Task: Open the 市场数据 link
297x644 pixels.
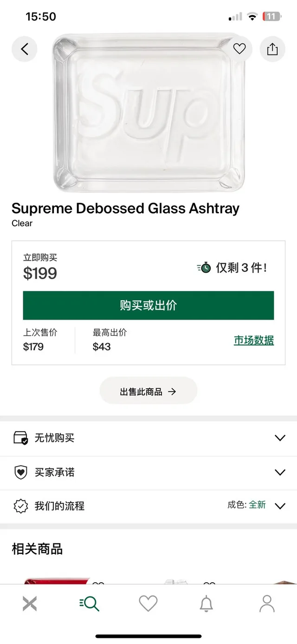Action: pyautogui.click(x=253, y=341)
